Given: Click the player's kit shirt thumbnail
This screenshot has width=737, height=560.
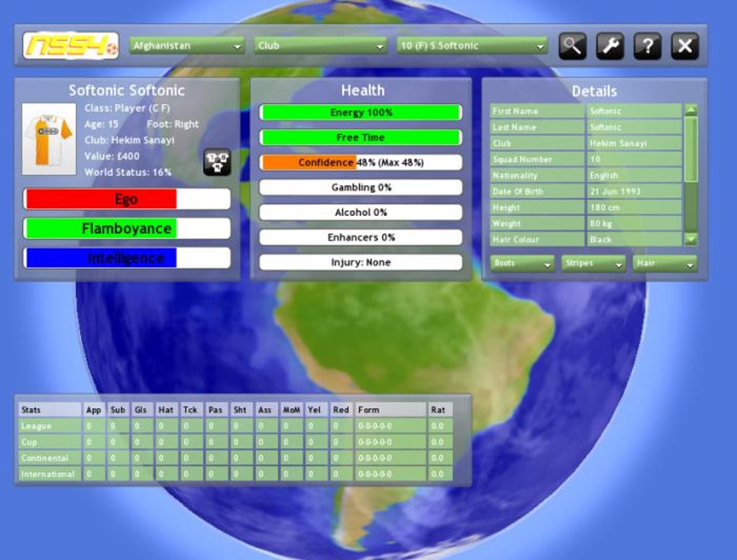Looking at the screenshot, I should coord(49,139).
